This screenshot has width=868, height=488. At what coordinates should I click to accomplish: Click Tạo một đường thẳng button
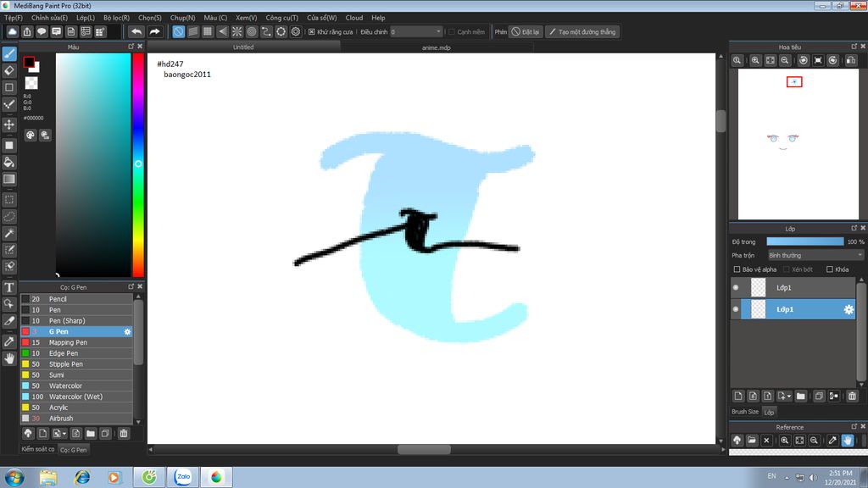(581, 32)
